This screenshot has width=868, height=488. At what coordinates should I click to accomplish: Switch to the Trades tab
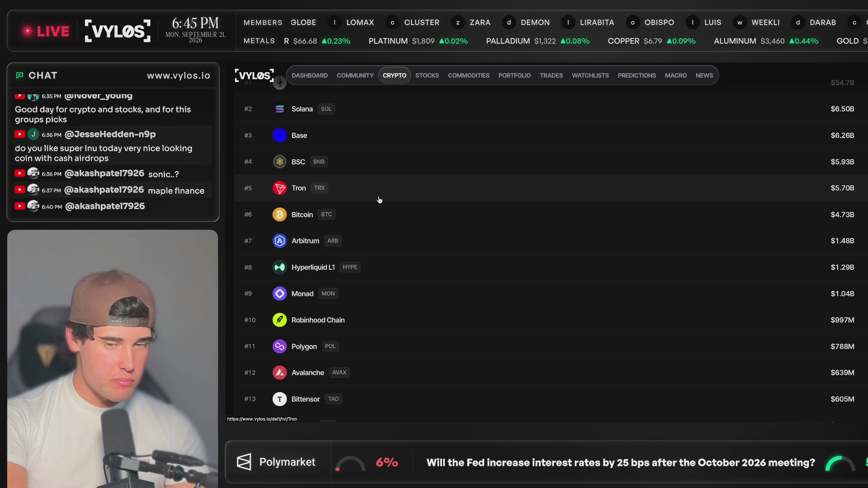551,75
